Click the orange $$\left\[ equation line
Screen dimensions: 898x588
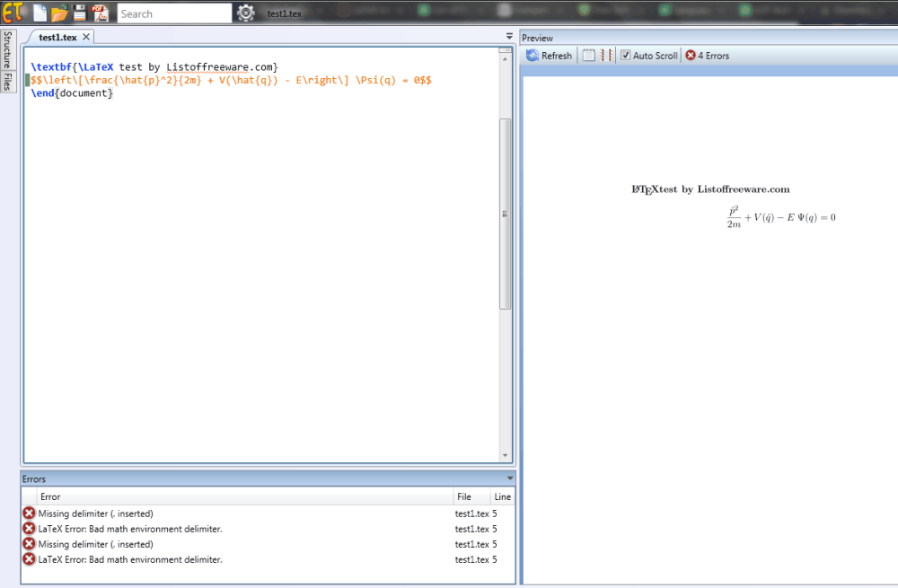pos(231,80)
